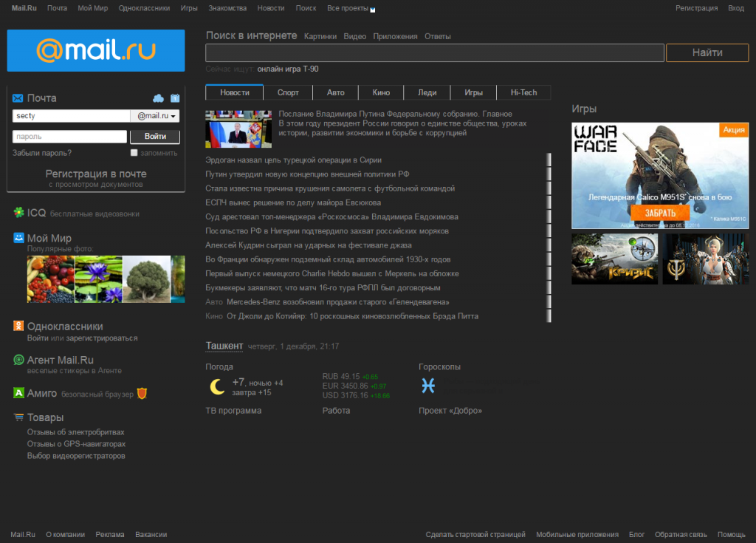The image size is (756, 543).
Task: Switch to the Новости tab
Action: pos(235,92)
